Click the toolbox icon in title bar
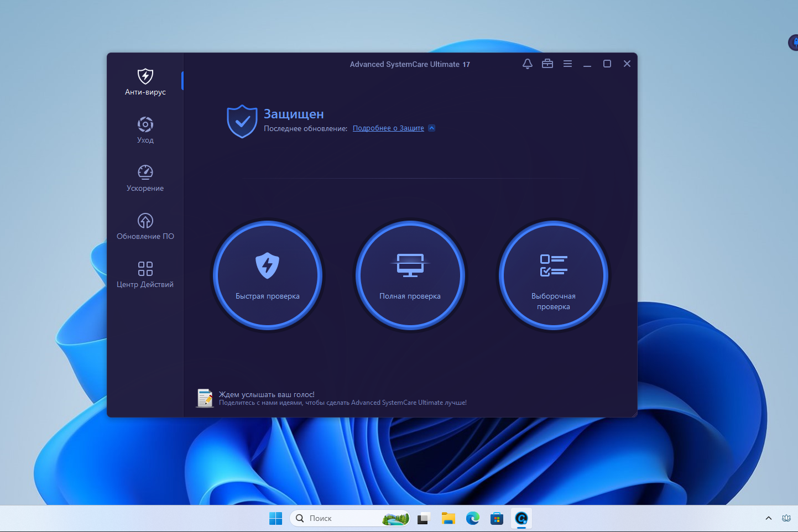Image resolution: width=798 pixels, height=532 pixels. tap(547, 64)
